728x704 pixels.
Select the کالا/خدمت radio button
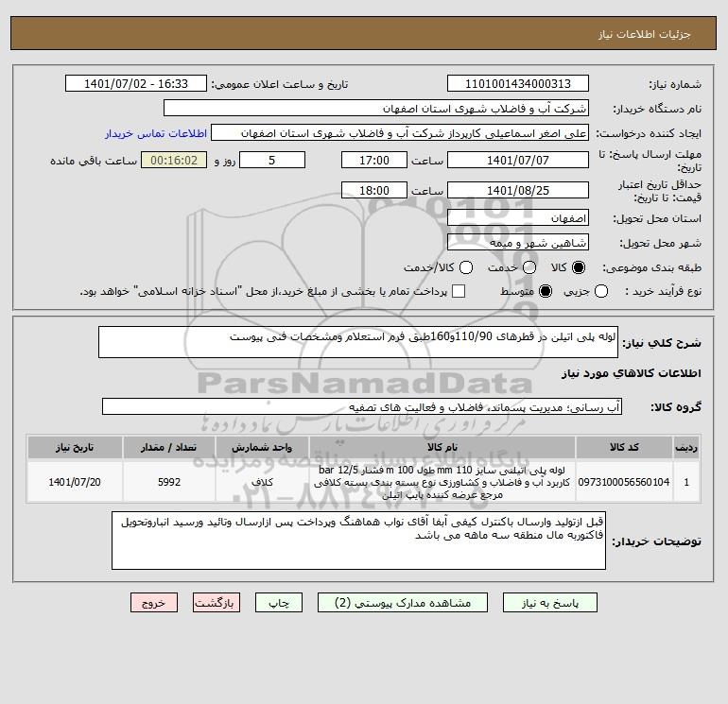coord(466,267)
